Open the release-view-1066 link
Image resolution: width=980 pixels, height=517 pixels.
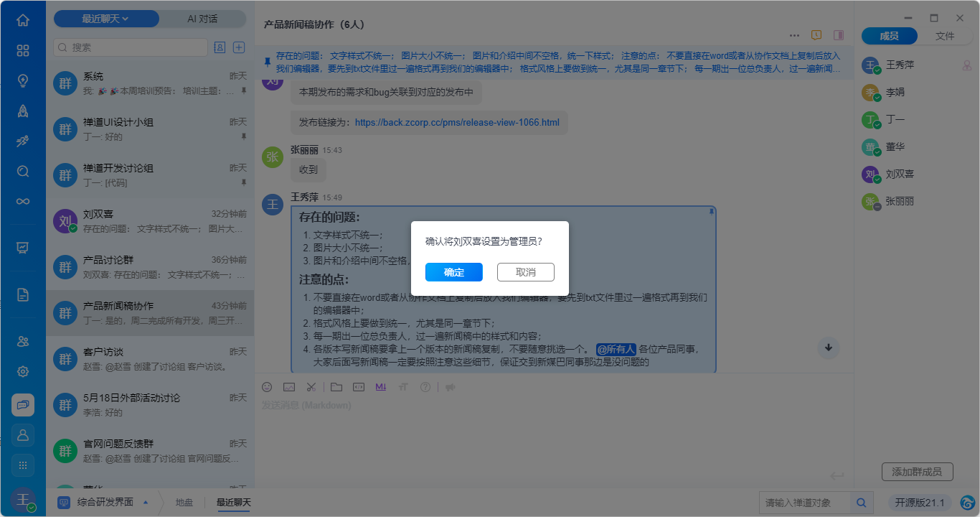coord(457,122)
